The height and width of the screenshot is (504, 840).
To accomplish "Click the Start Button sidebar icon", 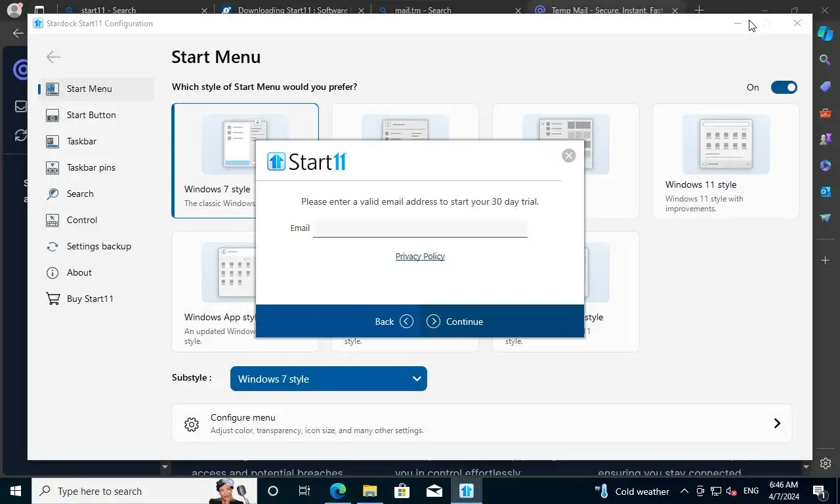I will pos(52,115).
